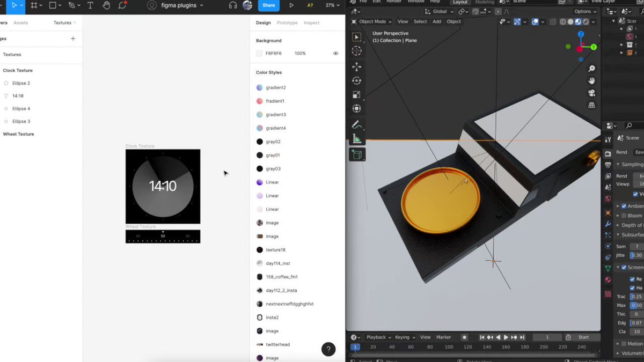Switch to the Prototype tab
644x362 pixels.
[287, 23]
